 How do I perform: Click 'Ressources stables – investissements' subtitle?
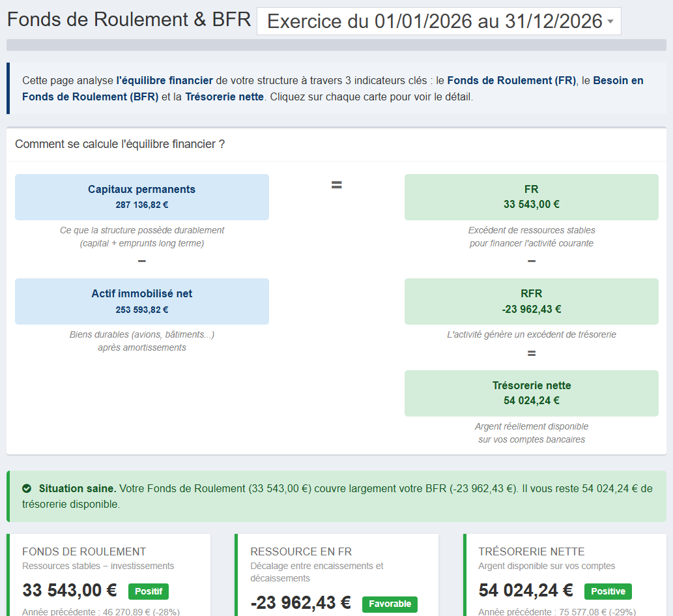pyautogui.click(x=98, y=566)
